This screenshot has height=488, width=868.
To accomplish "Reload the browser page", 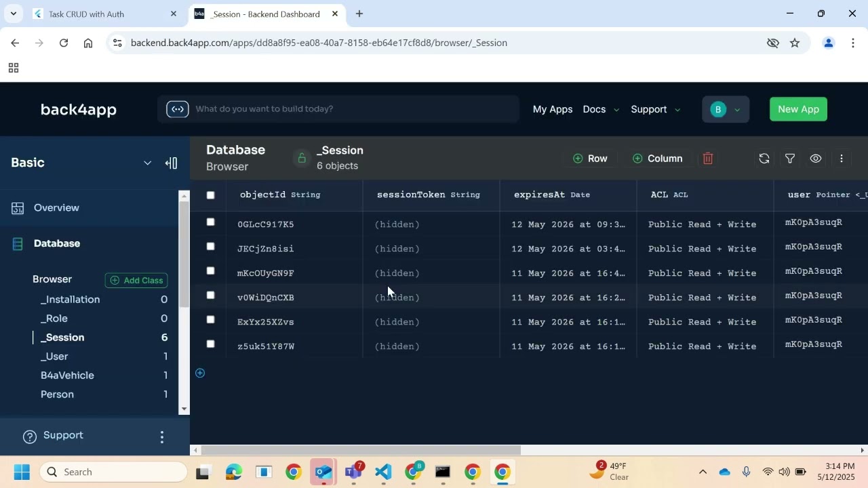I will tap(64, 43).
